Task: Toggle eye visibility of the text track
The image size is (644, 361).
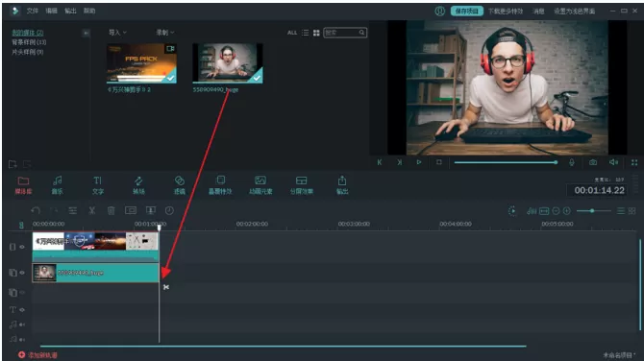Action: pyautogui.click(x=22, y=310)
